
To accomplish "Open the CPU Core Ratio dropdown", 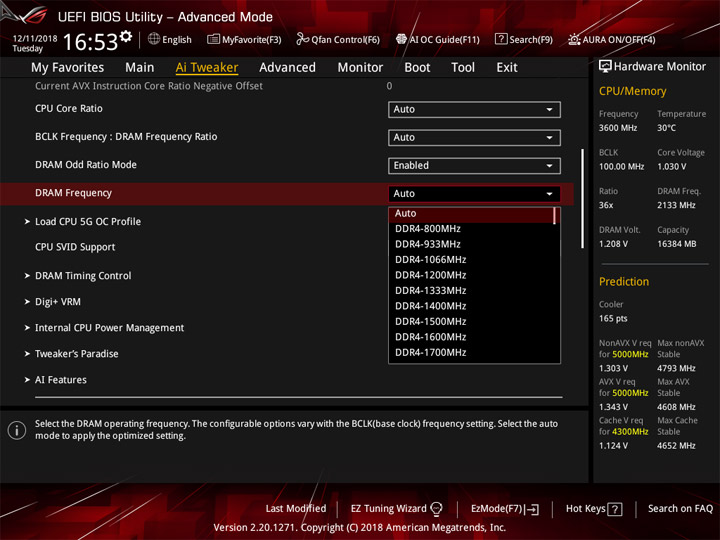I will (x=474, y=109).
